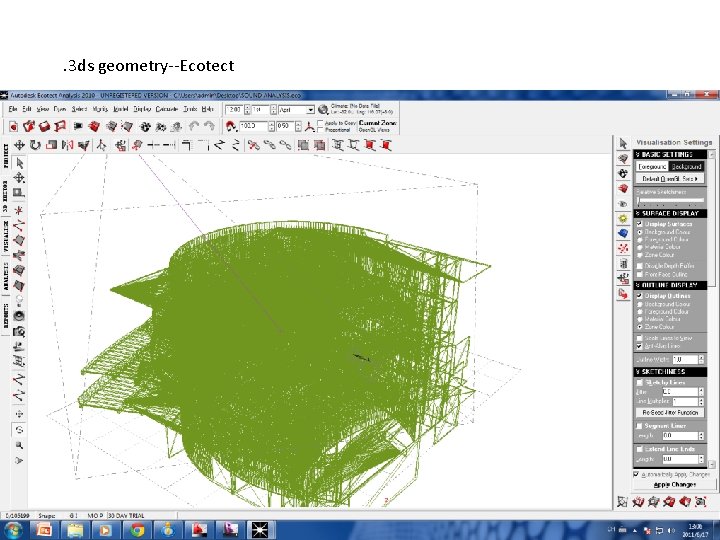The image size is (720, 540).
Task: Select the Rotate objects tool
Action: pyautogui.click(x=35, y=146)
